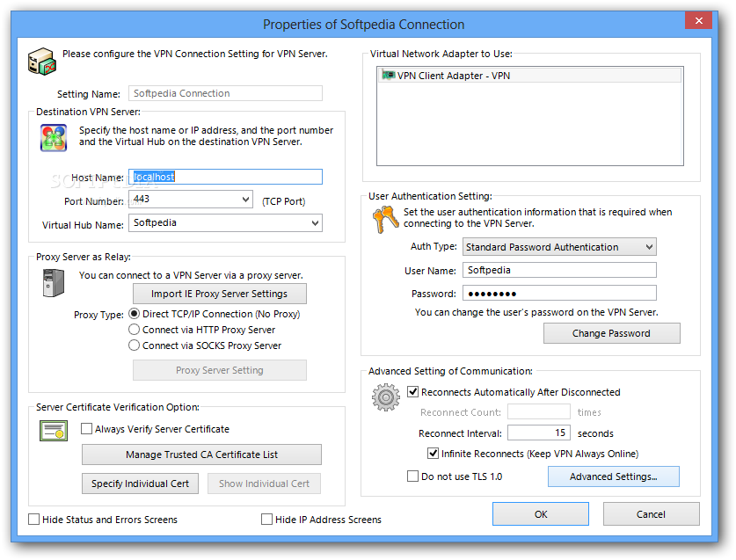Click the Import IE Proxy Server Settings button

click(220, 294)
